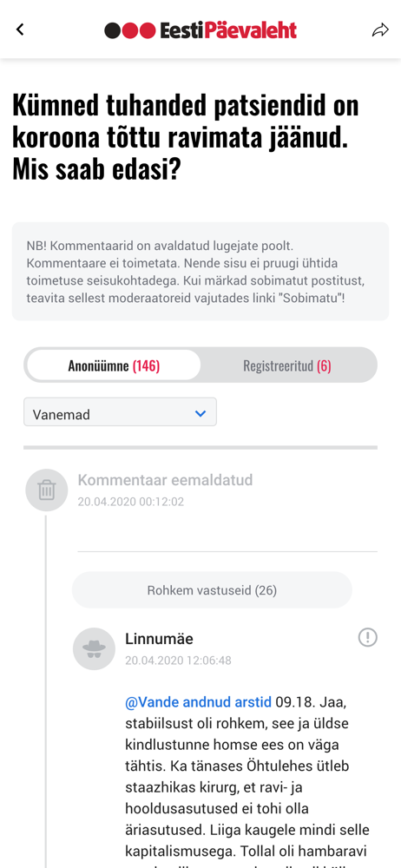
Task: Tap the trash icon of the removed comment
Action: pos(47,490)
